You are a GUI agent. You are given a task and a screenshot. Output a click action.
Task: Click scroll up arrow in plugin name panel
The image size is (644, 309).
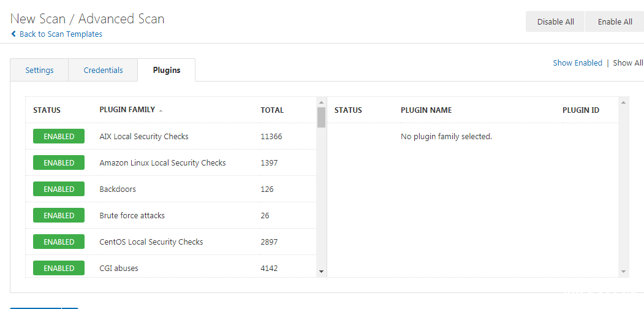(x=624, y=102)
